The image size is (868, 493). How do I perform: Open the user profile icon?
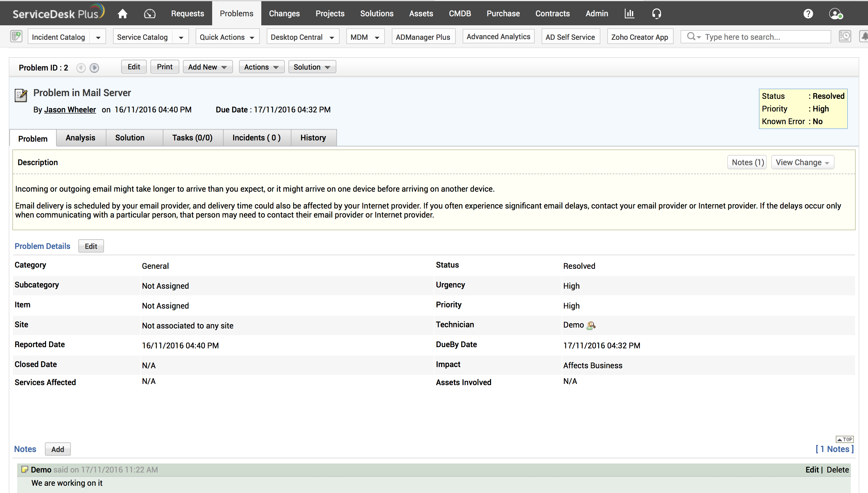click(x=835, y=14)
